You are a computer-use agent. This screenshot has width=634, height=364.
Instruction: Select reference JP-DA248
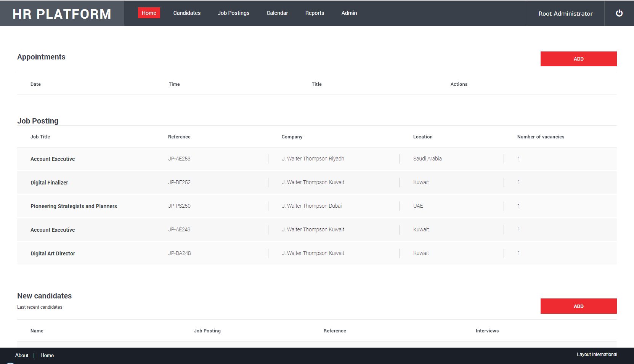[x=180, y=253]
